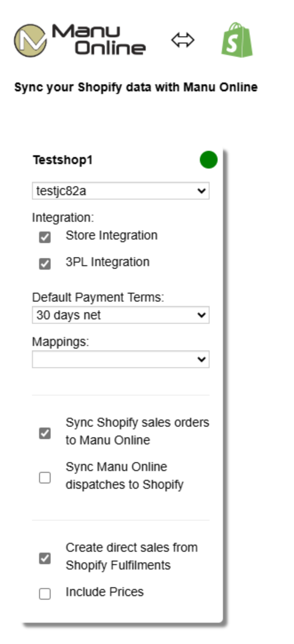This screenshot has height=644, width=294.
Task: Uncheck the Store Integration checkbox
Action: click(x=45, y=237)
